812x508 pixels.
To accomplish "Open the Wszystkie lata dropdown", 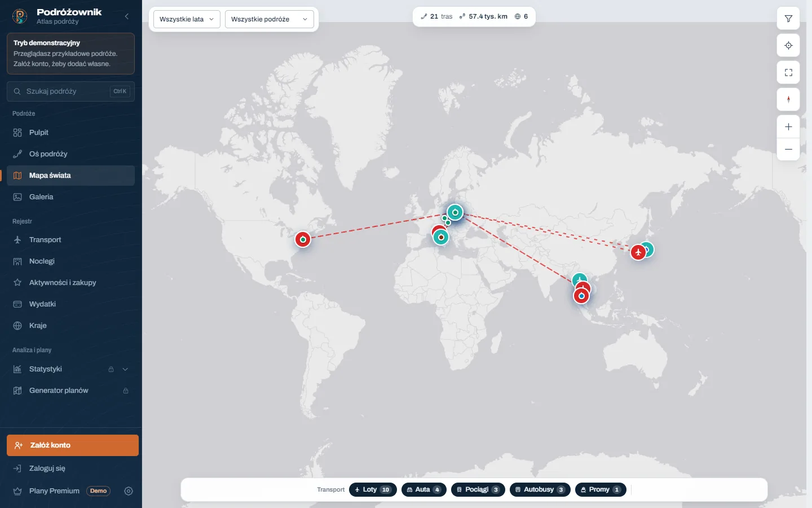I will 187,19.
